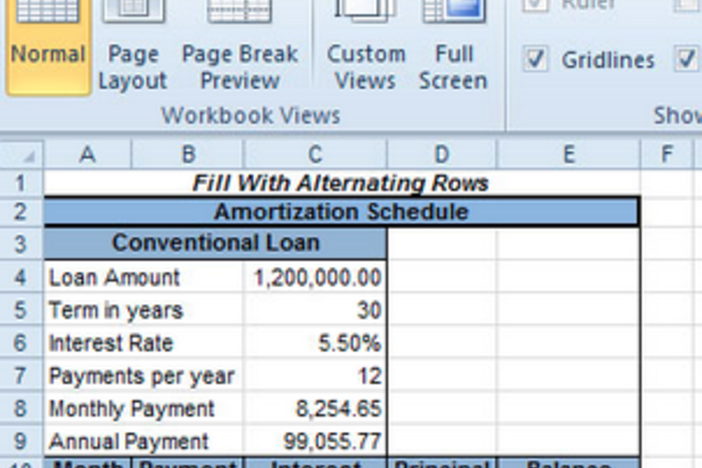Open Page Break Preview

point(240,45)
